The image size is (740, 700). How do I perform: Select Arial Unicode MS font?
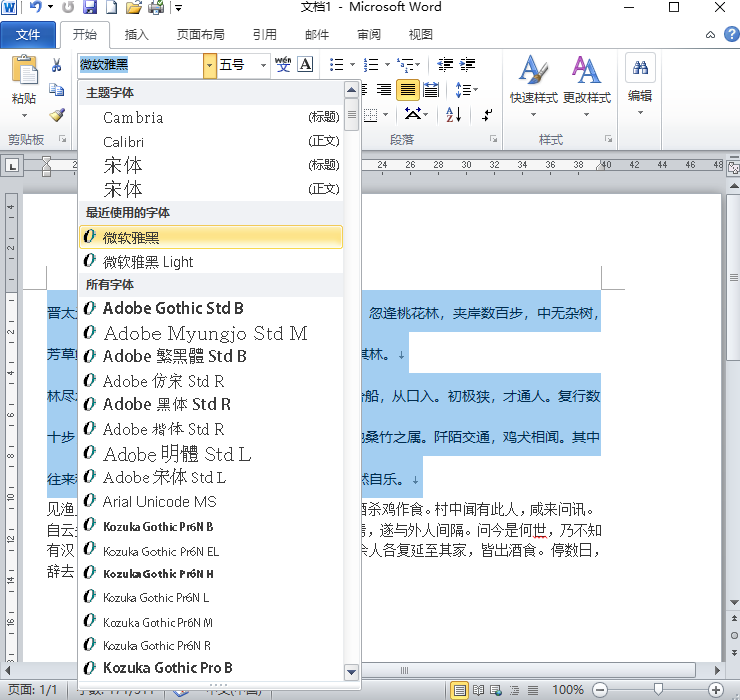coord(210,501)
